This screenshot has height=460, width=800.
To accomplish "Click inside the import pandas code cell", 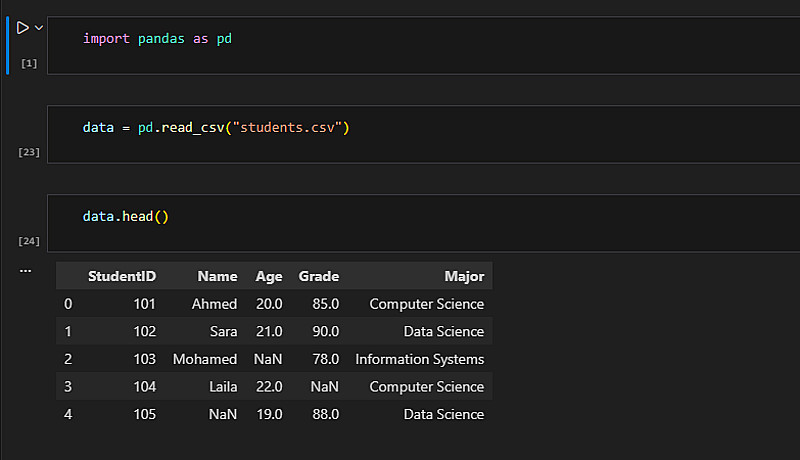I will coord(400,45).
